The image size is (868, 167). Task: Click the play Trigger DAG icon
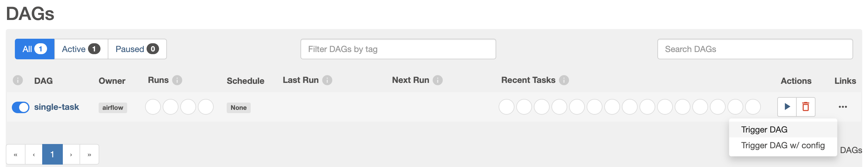[787, 107]
